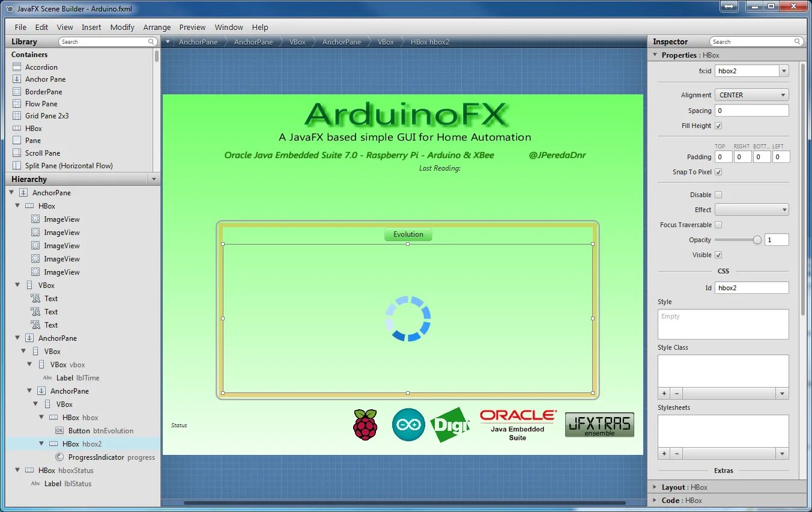Viewport: 812px width, 512px height.
Task: Click the first Text node icon in Hierarchy
Action: pyautogui.click(x=35, y=299)
